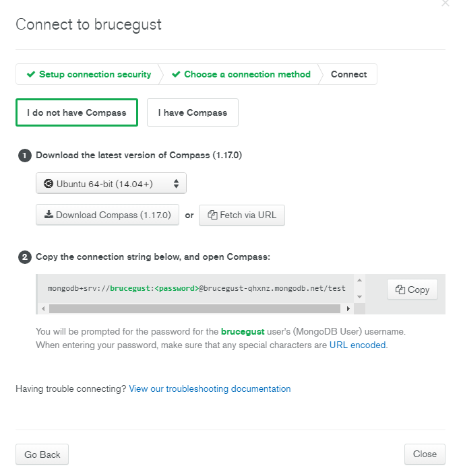Screen dimensions: 461x476
Task: Open the troubleshooting documentation link
Action: (210, 388)
